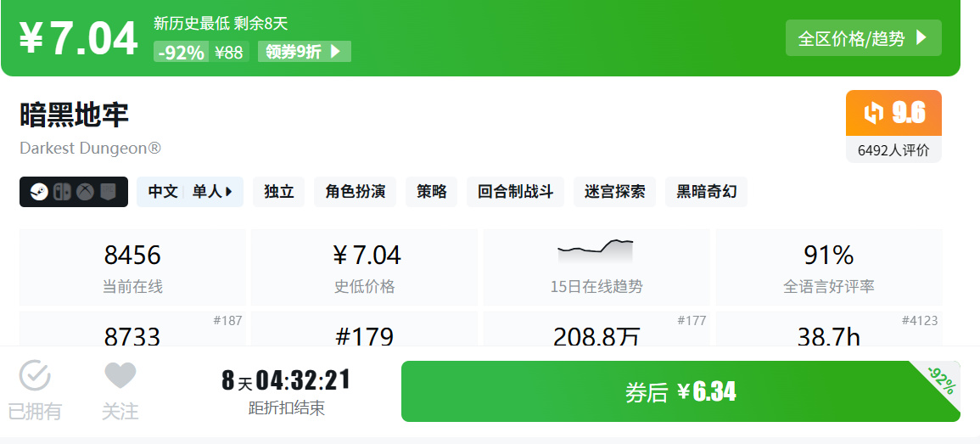Click the 8456 当前在线 stat card
Viewport: 980px width, 444px height.
click(132, 267)
